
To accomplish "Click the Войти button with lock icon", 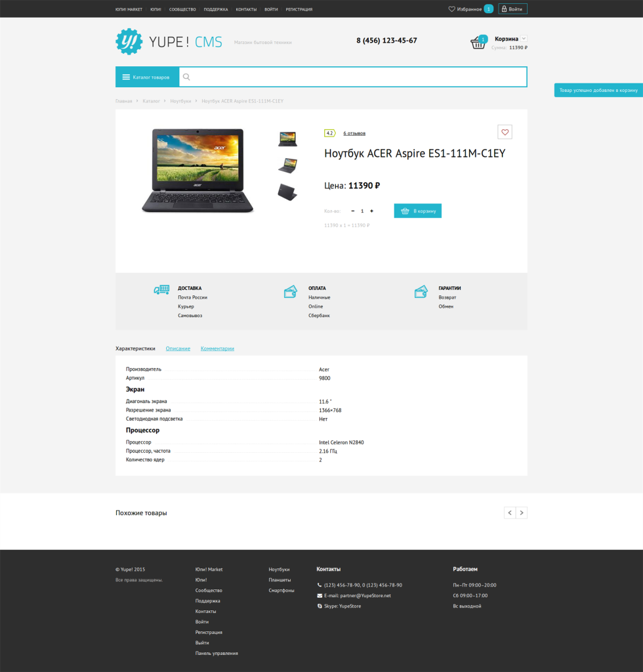I will [x=513, y=9].
